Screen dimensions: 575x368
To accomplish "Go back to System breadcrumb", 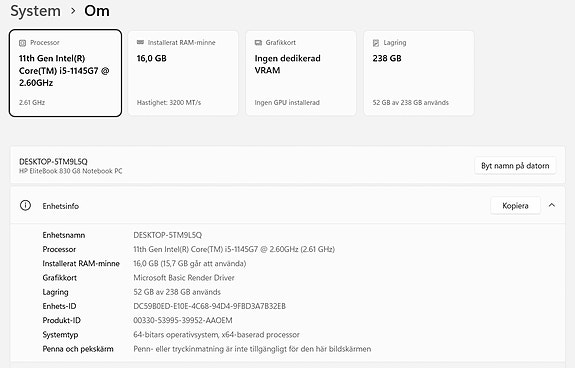I will 36,11.
